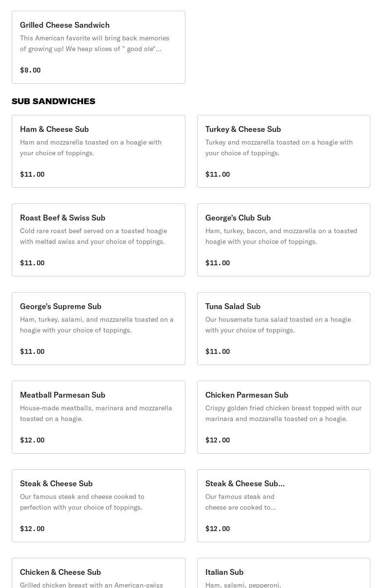
Task: Pick the Meatball Parmesan Sub
Action: [x=98, y=417]
